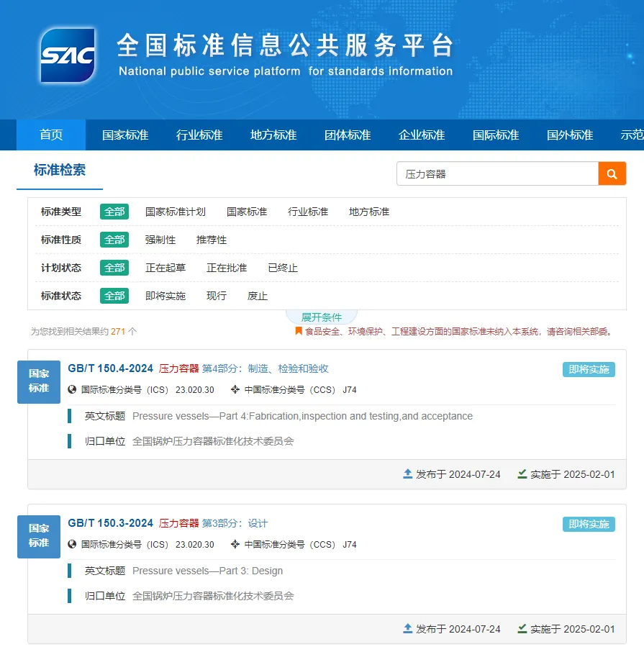This screenshot has height=652, width=644.
Task: Click ICS number 23.020.30 of GB/T 150.4-2024
Action: [194, 389]
